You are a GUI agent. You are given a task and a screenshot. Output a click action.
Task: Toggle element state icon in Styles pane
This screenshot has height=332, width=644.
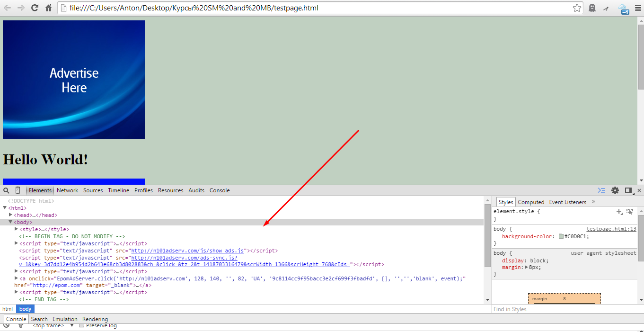(x=630, y=211)
